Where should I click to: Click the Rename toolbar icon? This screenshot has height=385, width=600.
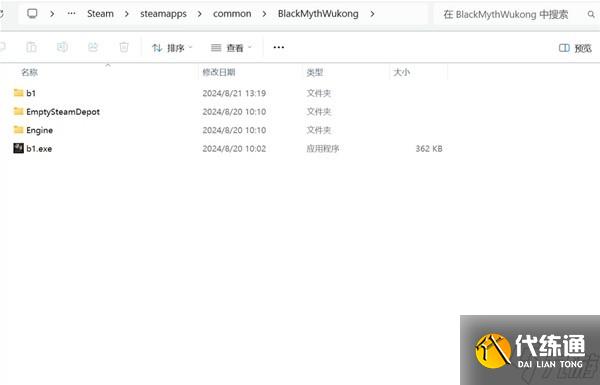[62, 47]
